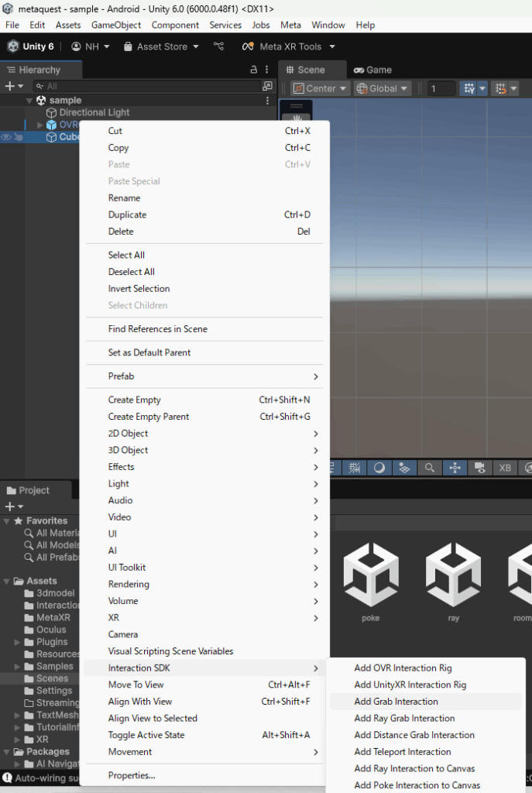Open the Window menu

(328, 25)
